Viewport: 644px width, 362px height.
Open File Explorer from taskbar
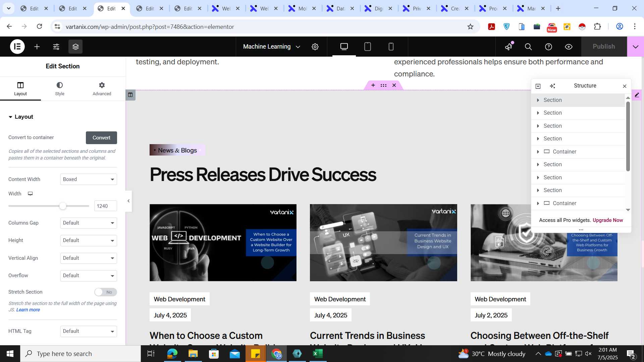193,354
